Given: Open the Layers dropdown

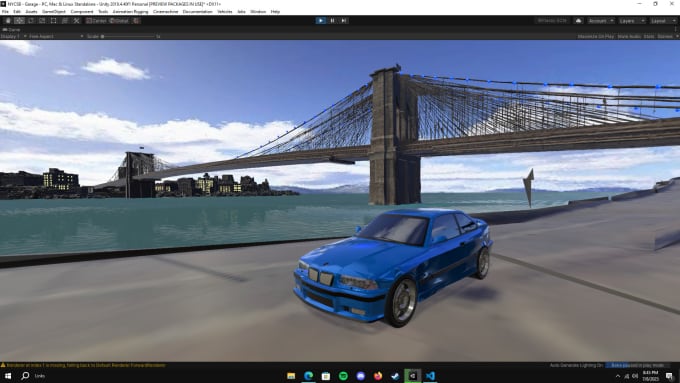Looking at the screenshot, I should pyautogui.click(x=631, y=20).
